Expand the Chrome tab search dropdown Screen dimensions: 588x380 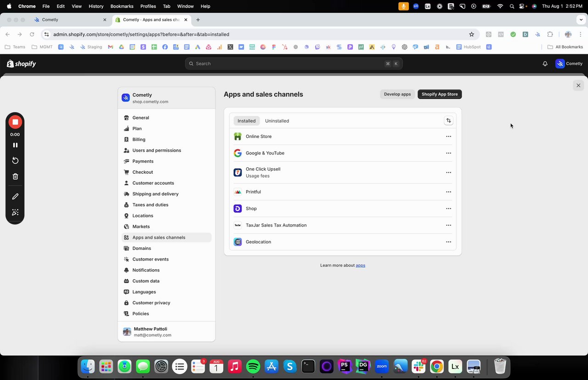coord(582,20)
